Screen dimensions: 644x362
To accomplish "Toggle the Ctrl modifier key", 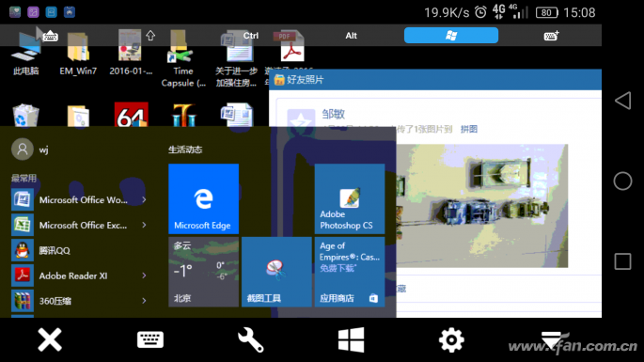I will [250, 36].
